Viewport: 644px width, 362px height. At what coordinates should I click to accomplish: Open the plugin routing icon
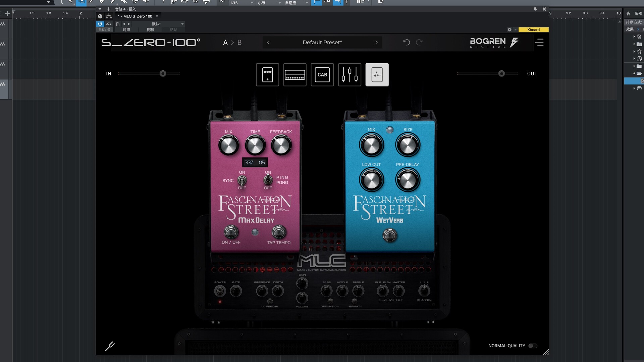coord(109,16)
